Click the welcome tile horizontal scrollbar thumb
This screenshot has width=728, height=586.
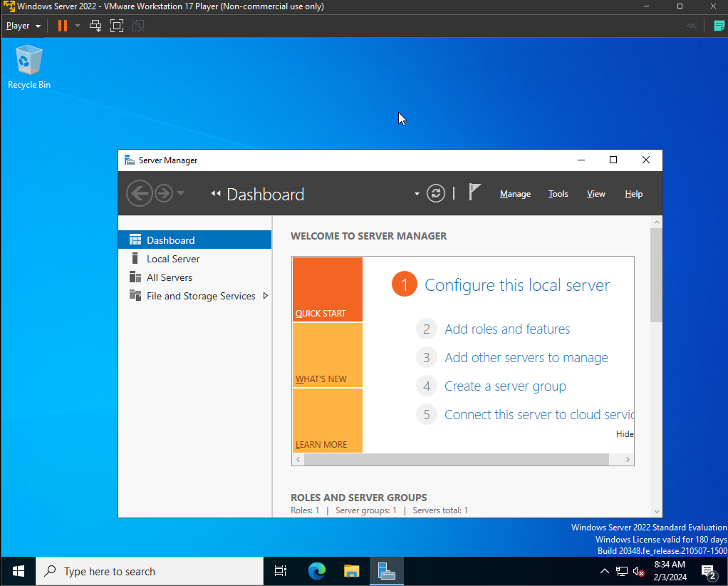[x=457, y=459]
